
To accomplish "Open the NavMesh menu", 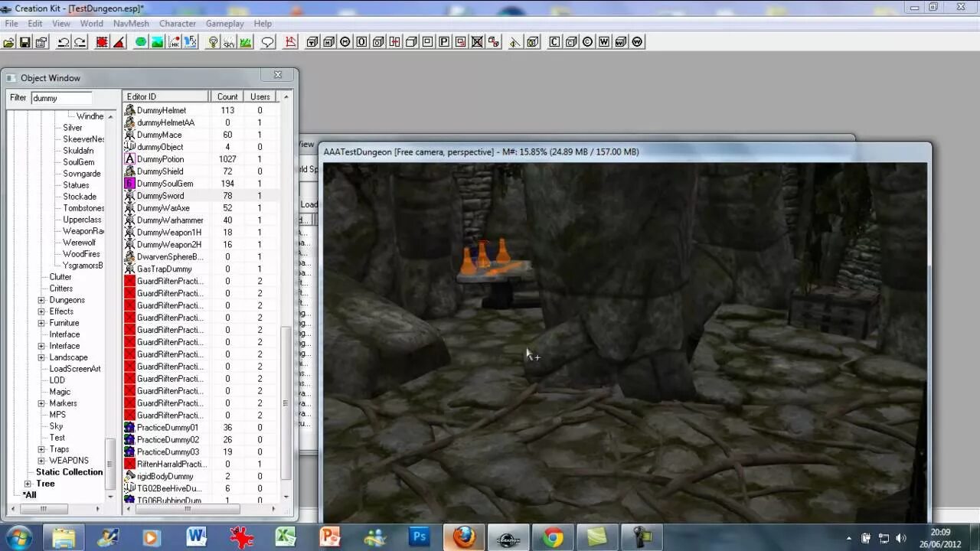I will 131,24.
